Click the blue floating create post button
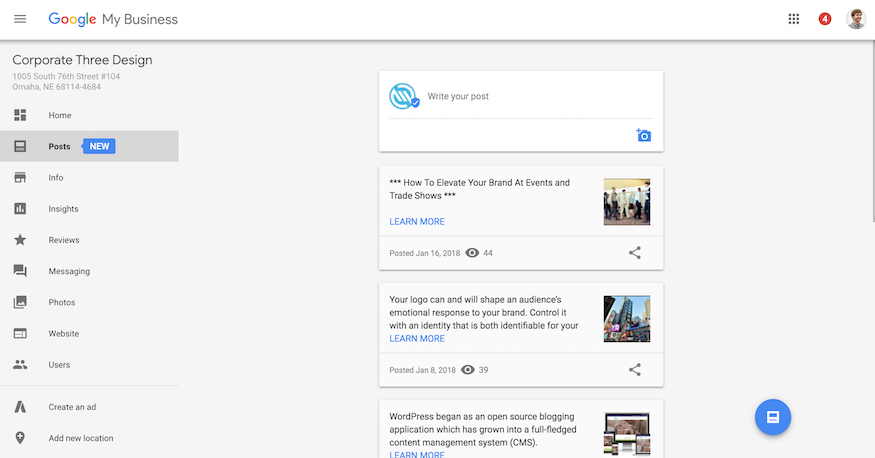 [773, 417]
